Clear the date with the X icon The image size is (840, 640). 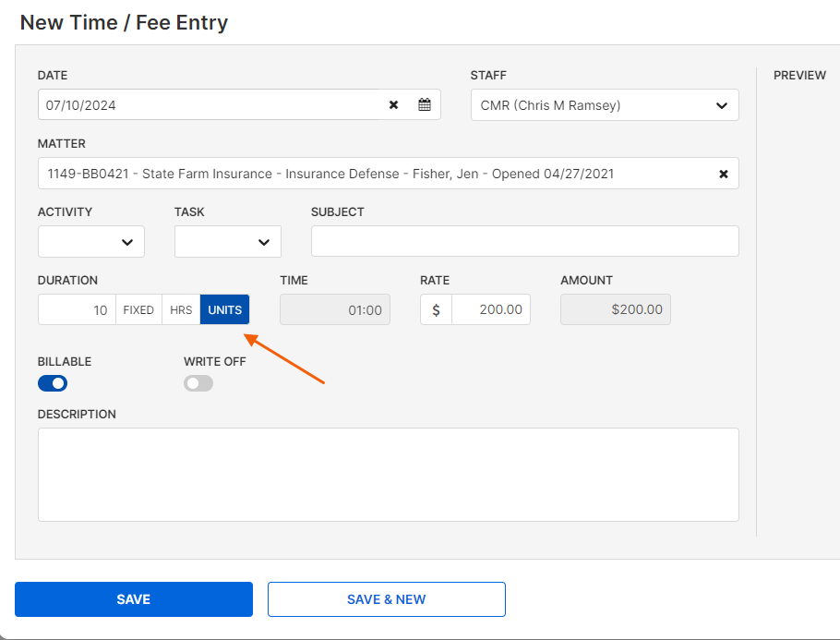[394, 104]
